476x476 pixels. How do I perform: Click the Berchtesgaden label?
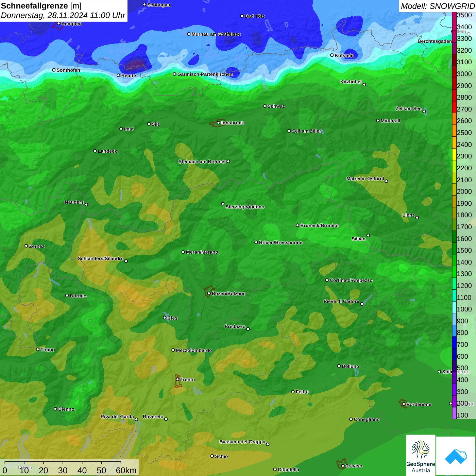435,41
